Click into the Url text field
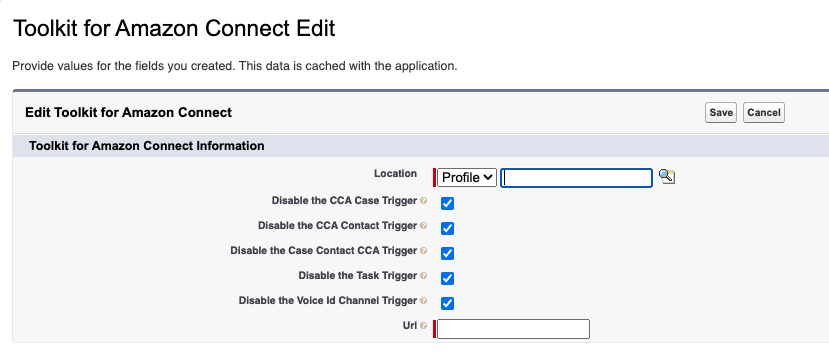 (513, 329)
